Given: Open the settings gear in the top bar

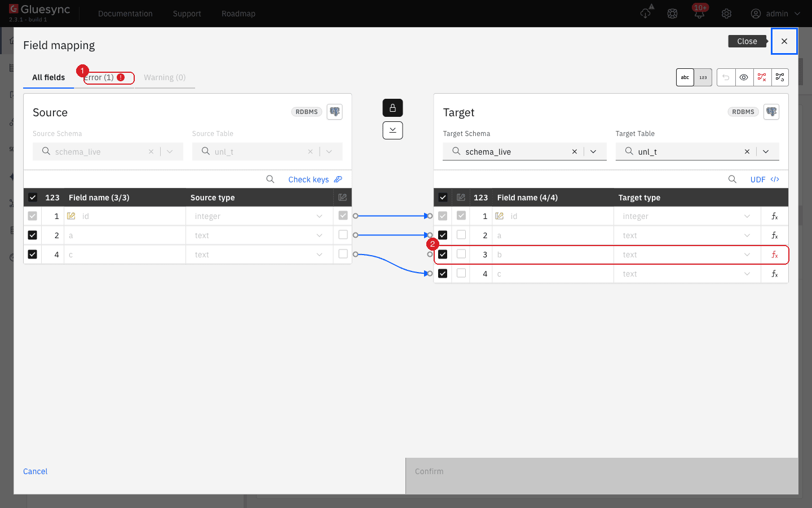Looking at the screenshot, I should (x=727, y=14).
